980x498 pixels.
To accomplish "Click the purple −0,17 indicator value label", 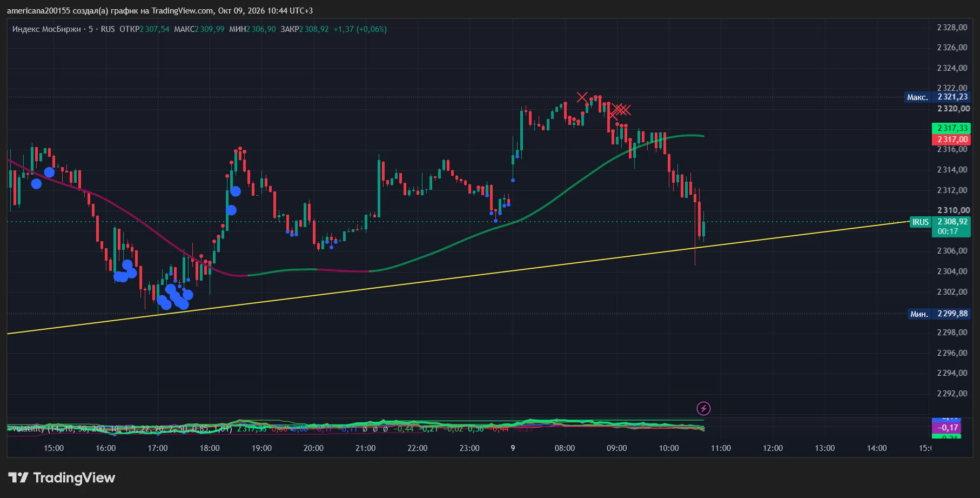I will 947,428.
